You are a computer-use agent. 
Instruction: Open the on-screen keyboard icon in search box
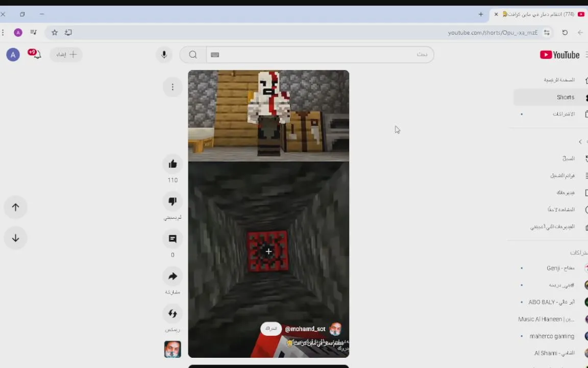point(215,55)
